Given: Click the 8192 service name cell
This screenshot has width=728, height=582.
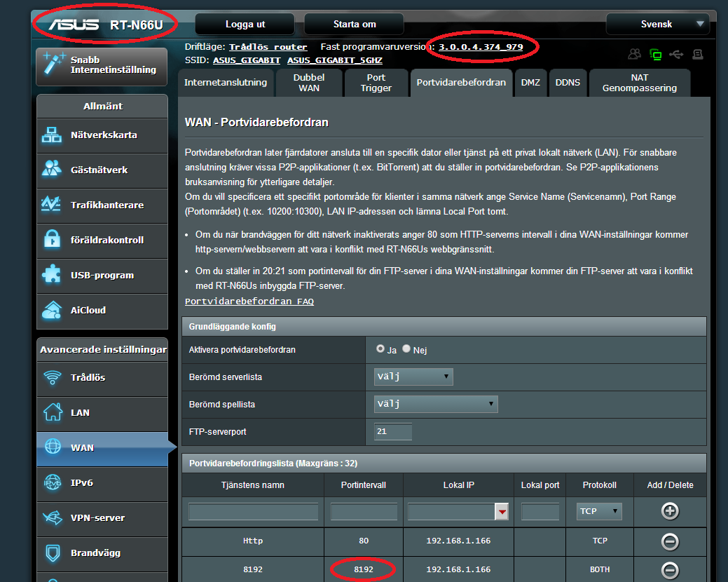Looking at the screenshot, I should point(252,569).
